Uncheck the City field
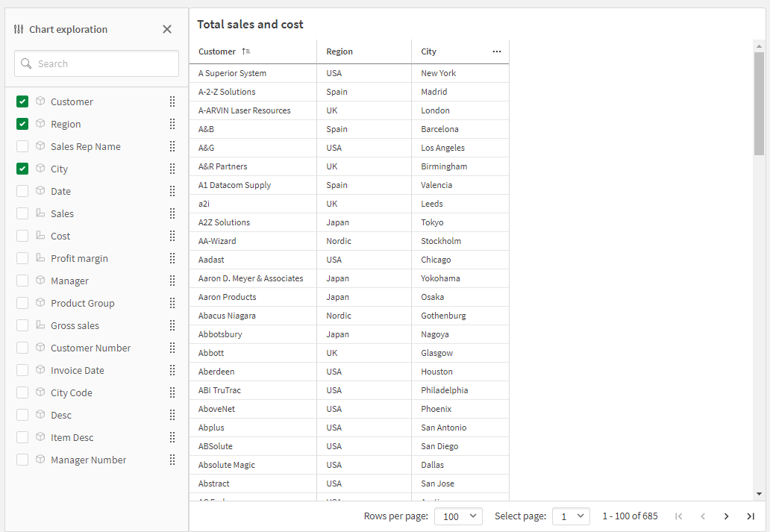Image resolution: width=770 pixels, height=532 pixels. tap(22, 168)
